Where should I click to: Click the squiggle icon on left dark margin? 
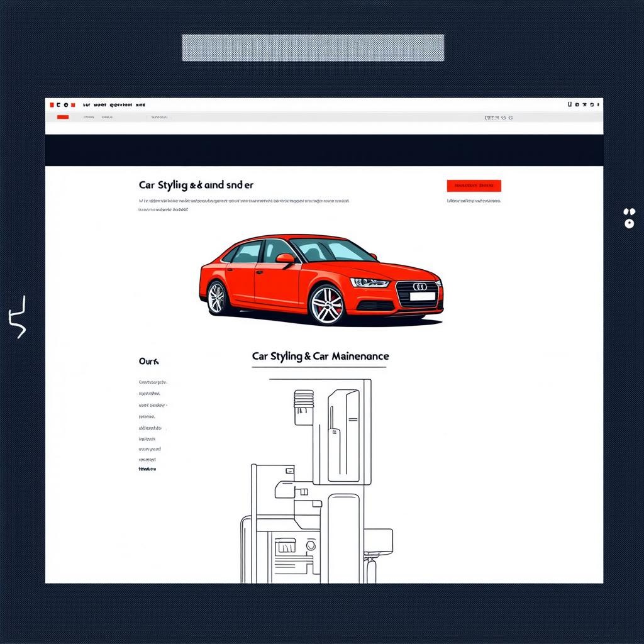17,317
